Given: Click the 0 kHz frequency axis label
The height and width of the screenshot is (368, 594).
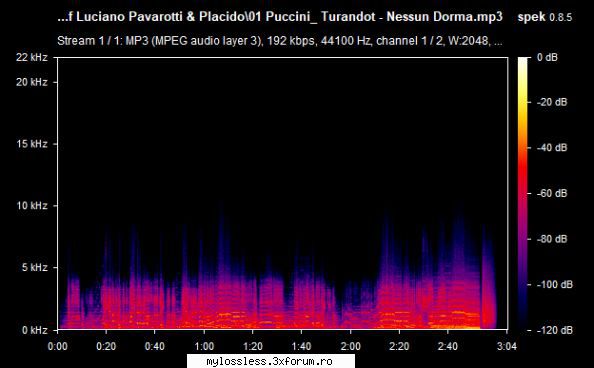Looking at the screenshot, I should [x=34, y=330].
